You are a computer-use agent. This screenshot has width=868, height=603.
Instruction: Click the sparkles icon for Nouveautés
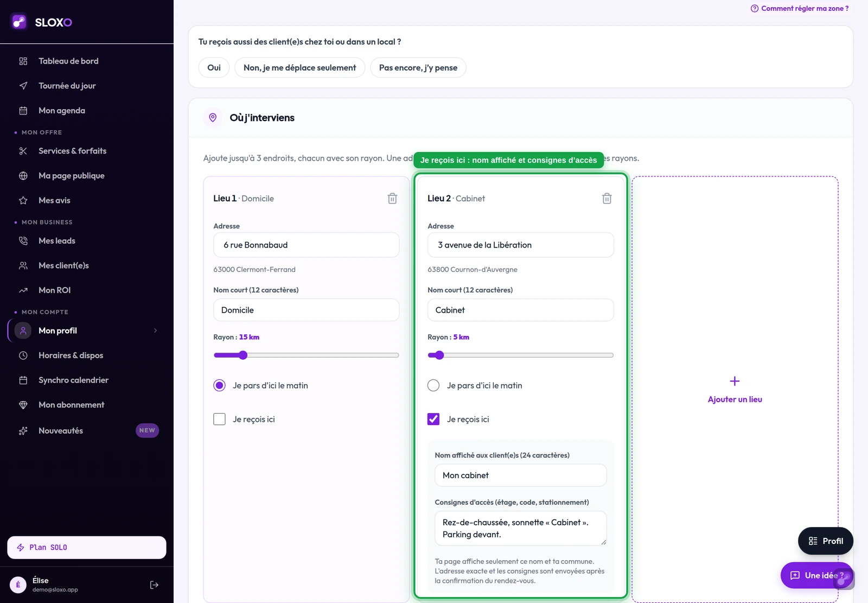pos(23,431)
